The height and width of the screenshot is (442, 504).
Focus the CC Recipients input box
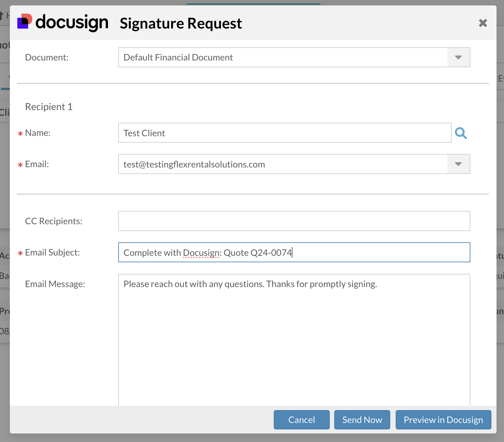click(294, 221)
